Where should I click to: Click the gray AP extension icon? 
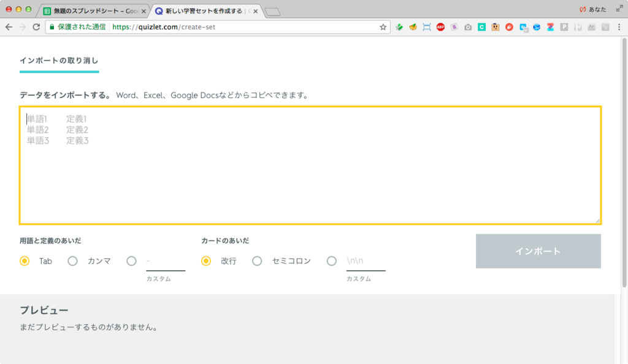pyautogui.click(x=592, y=27)
